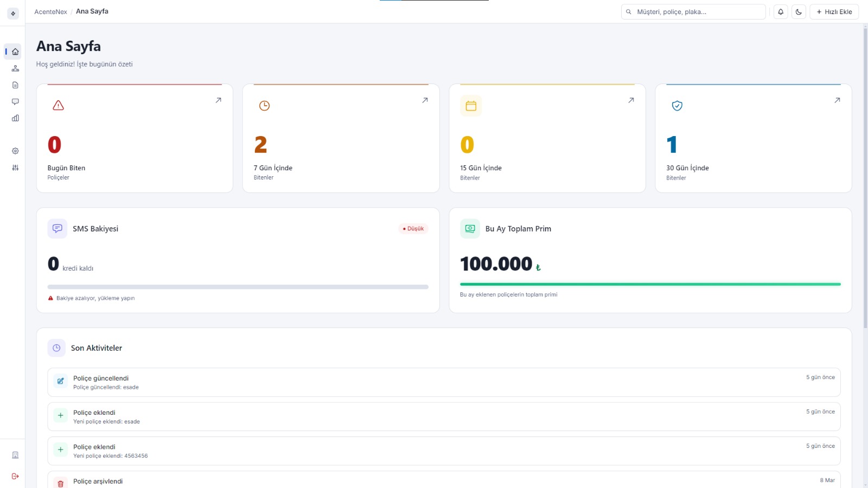Open the SMS messages icon in sidebar
Screen dimensions: 868x488
coord(15,101)
